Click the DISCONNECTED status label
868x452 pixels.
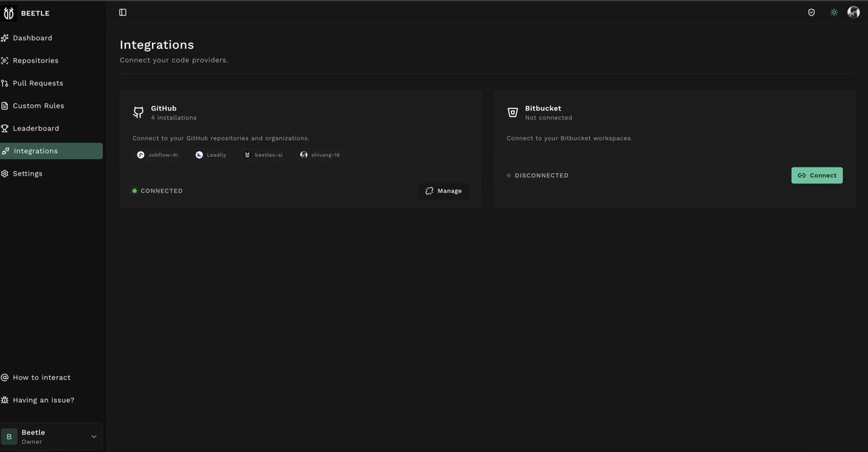542,175
